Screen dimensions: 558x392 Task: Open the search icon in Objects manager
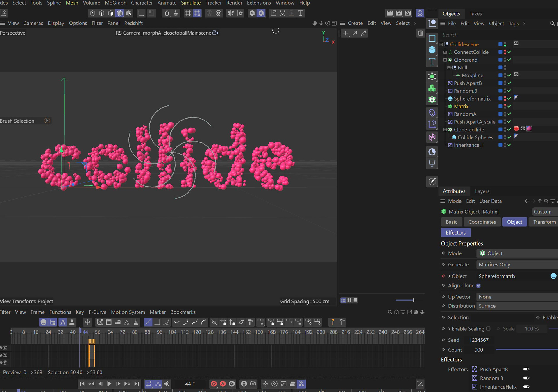coord(552,24)
